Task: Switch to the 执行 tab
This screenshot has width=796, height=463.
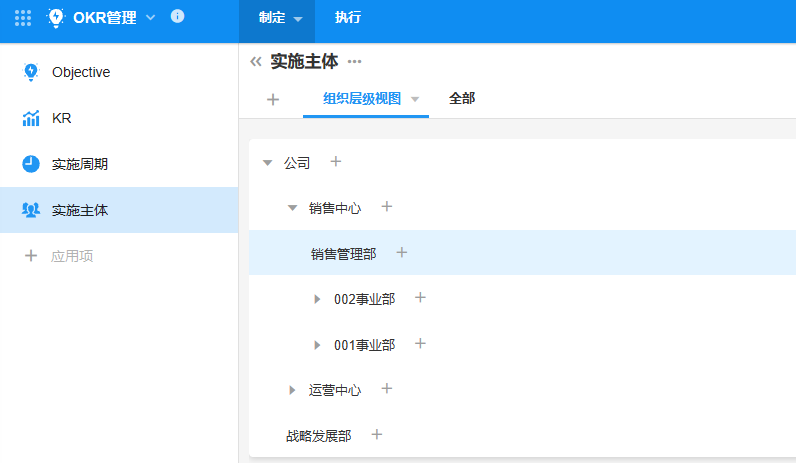Action: coord(348,18)
